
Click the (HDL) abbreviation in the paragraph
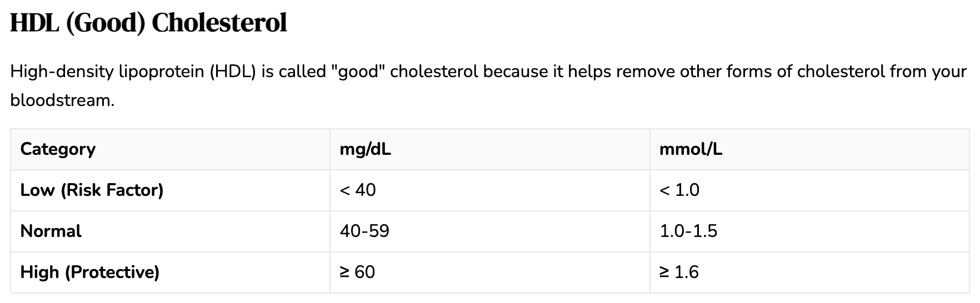pyautogui.click(x=232, y=72)
